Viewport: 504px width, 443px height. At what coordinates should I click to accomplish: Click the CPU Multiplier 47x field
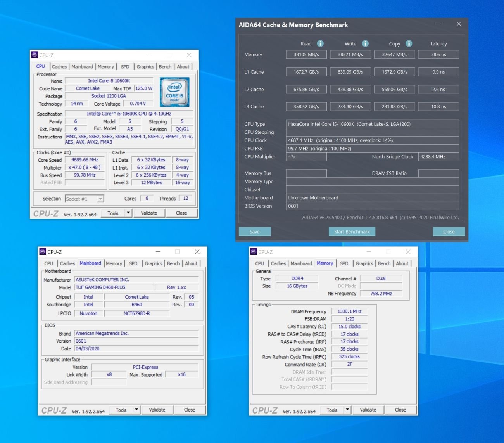pos(306,157)
